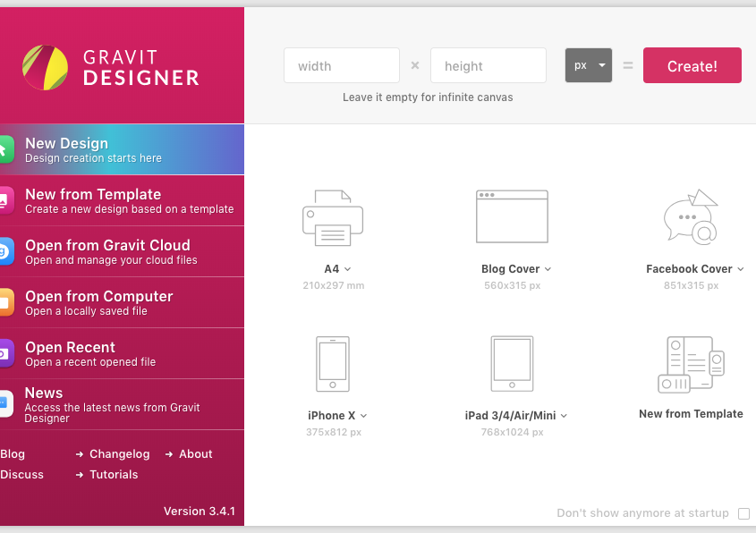Select the Blog Cover browser window icon
The image size is (756, 533).
tap(512, 216)
